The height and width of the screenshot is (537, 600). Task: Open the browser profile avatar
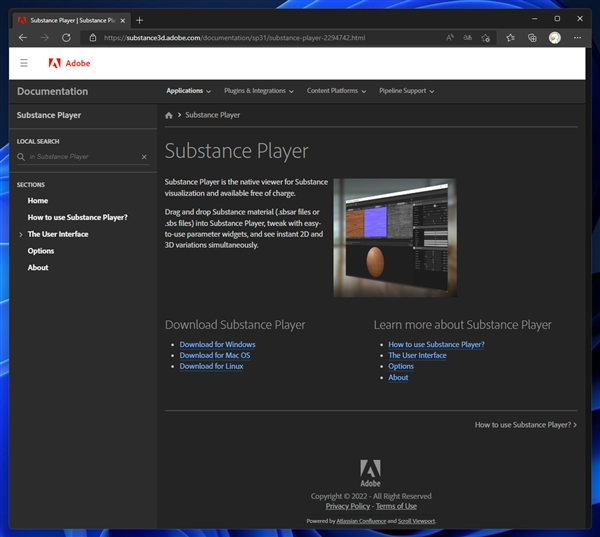pos(554,38)
